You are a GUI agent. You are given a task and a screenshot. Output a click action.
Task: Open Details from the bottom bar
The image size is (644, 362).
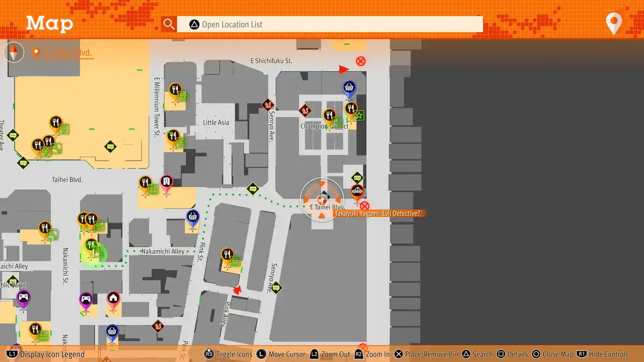pyautogui.click(x=513, y=354)
